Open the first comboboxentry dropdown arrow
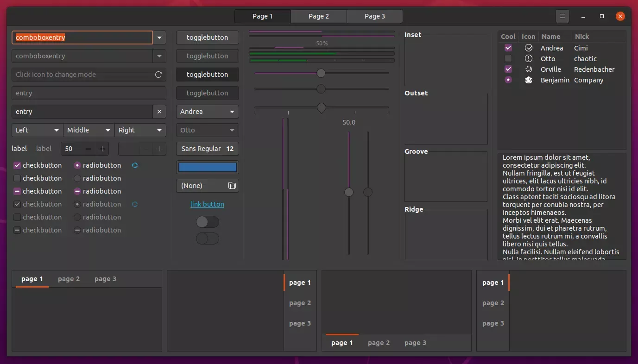Screen dimensions: 638x364 (159, 38)
